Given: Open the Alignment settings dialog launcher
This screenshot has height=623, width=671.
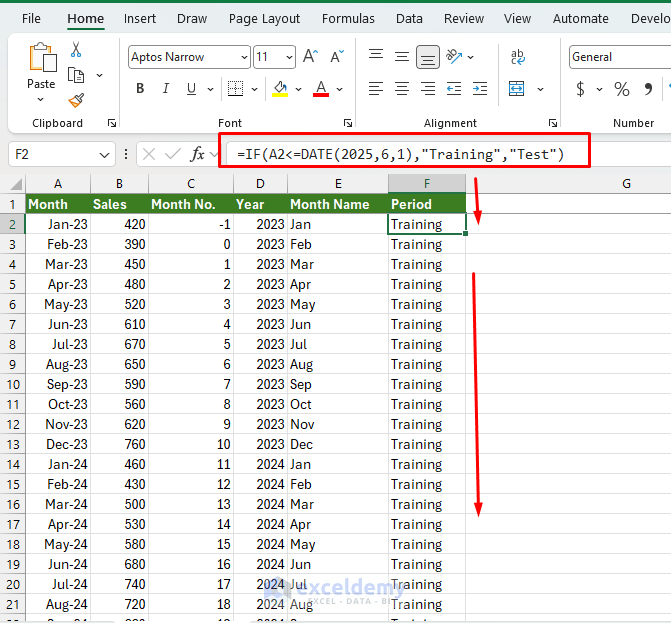Looking at the screenshot, I should click(552, 123).
